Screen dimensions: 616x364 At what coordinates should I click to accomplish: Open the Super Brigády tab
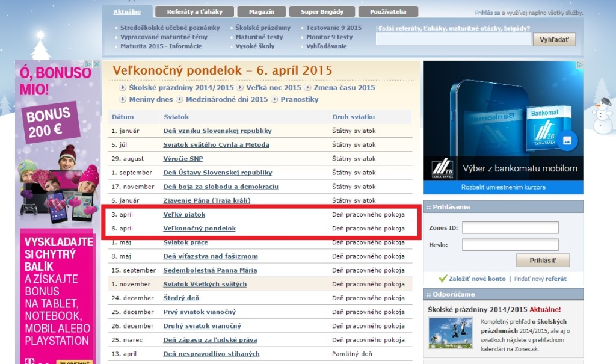pos(321,11)
